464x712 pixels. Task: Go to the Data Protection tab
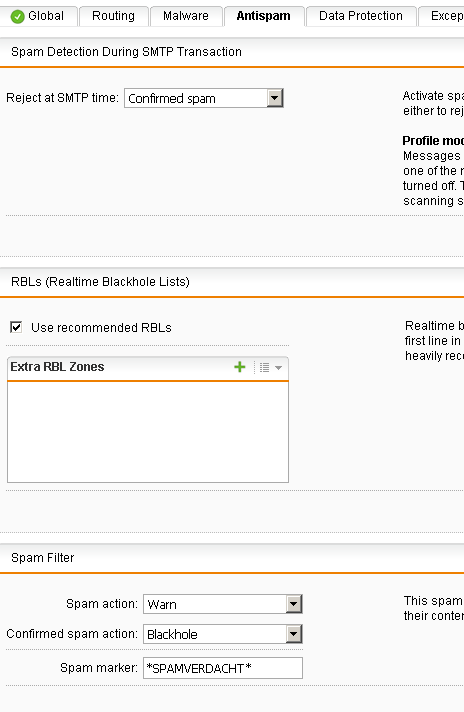361,16
